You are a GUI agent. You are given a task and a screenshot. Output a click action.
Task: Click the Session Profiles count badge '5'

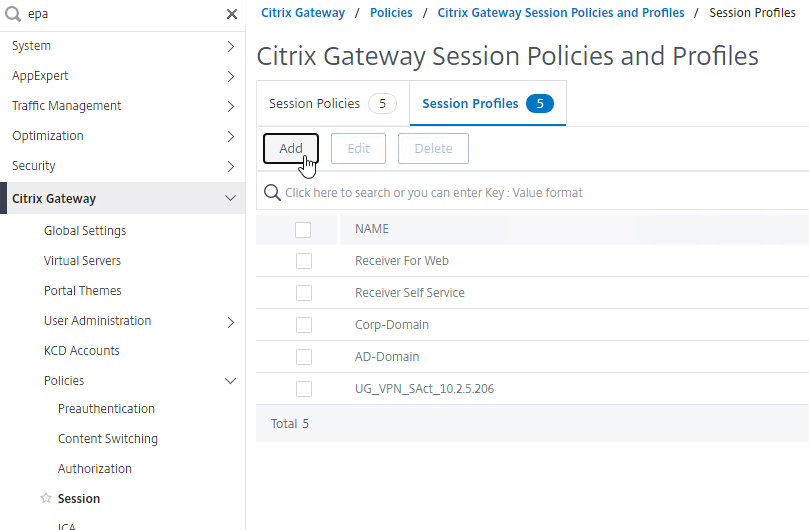pos(540,104)
